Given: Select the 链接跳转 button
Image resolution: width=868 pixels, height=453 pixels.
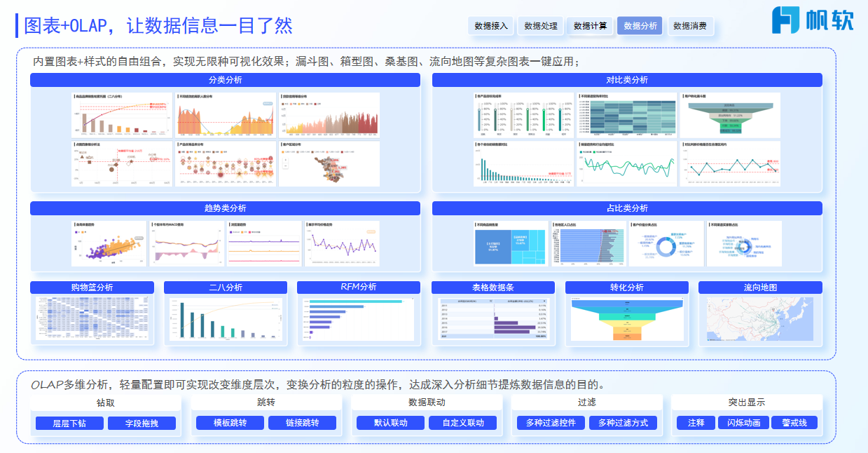Looking at the screenshot, I should click(303, 423).
